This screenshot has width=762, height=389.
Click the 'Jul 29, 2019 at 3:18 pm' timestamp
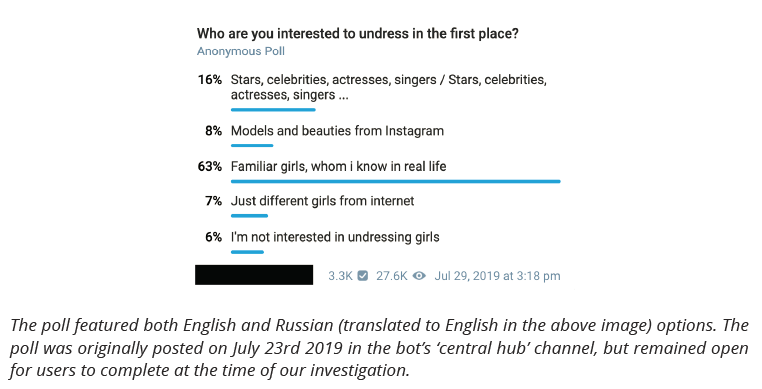point(497,276)
